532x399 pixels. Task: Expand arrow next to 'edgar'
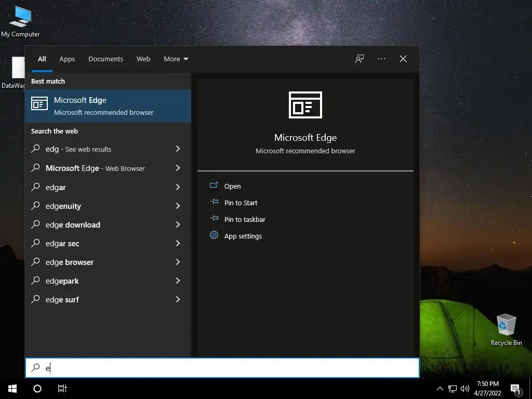pyautogui.click(x=178, y=187)
